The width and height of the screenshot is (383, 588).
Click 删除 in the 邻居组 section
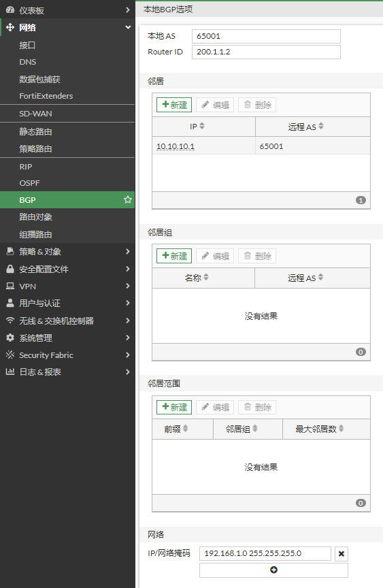(257, 256)
